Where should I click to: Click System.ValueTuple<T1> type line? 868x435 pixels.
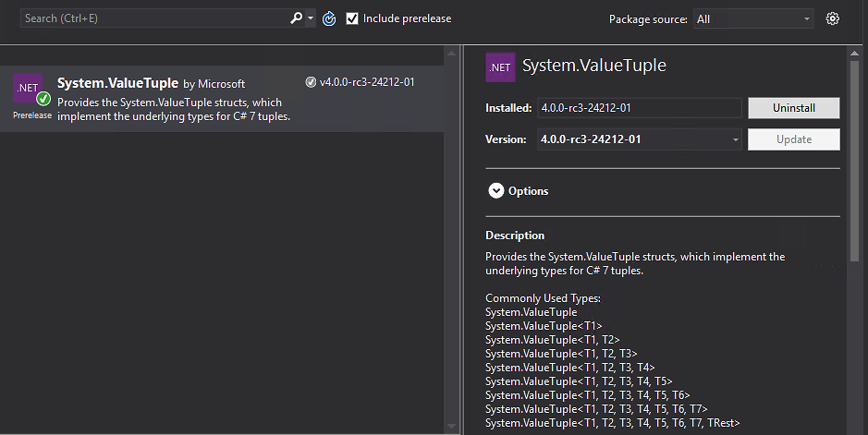pyautogui.click(x=544, y=326)
